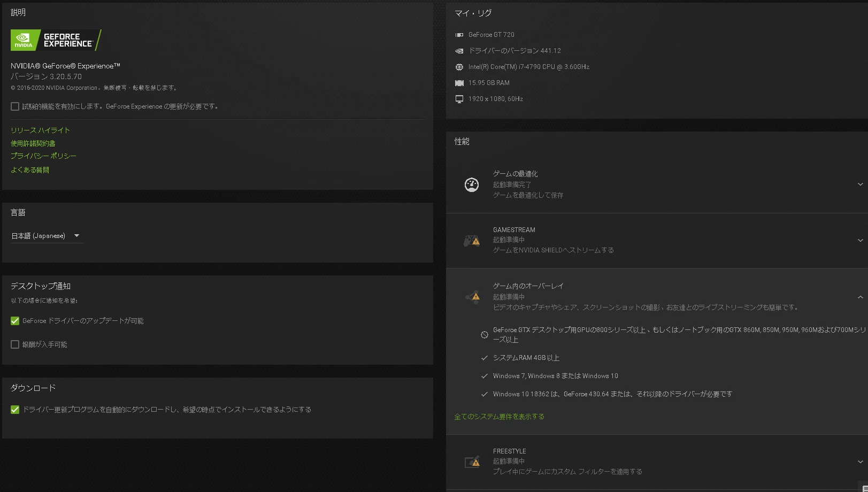Click the FREESTYLE title
Screen dimensions: 868x492
point(509,451)
